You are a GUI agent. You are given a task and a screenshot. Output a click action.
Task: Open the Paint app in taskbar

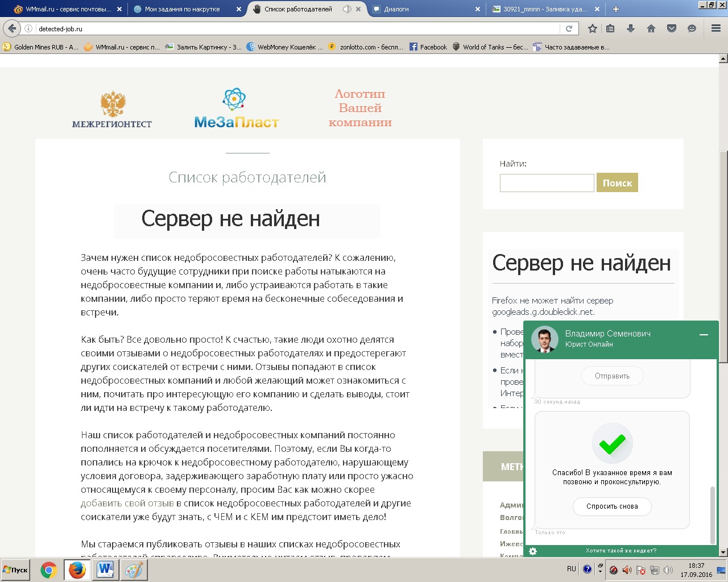(x=134, y=570)
